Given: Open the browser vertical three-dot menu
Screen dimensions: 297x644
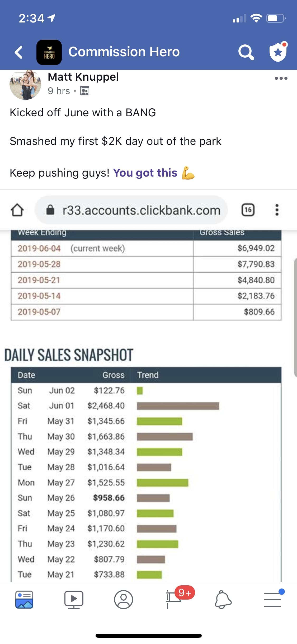Looking at the screenshot, I should (x=277, y=210).
